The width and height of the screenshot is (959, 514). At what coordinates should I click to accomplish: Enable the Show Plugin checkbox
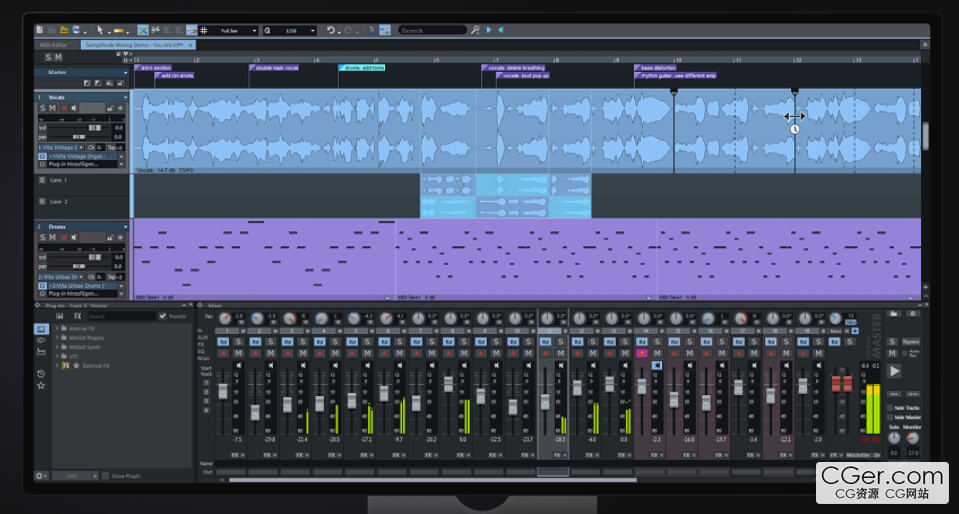pos(107,476)
